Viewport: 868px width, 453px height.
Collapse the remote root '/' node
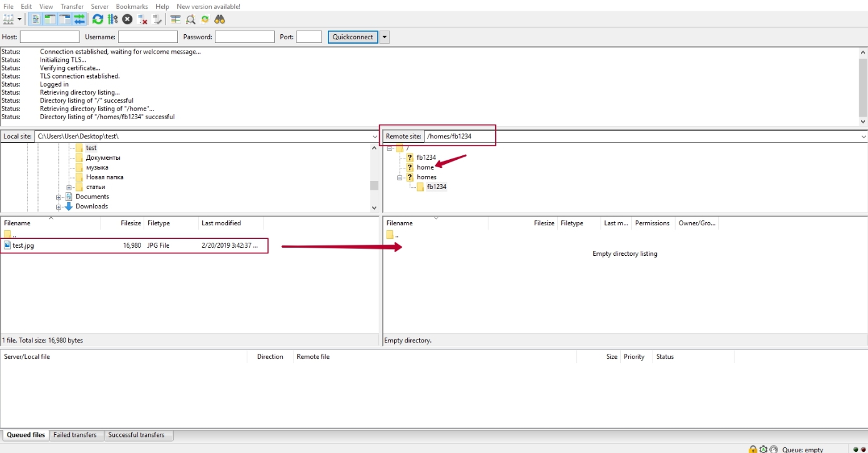(389, 148)
